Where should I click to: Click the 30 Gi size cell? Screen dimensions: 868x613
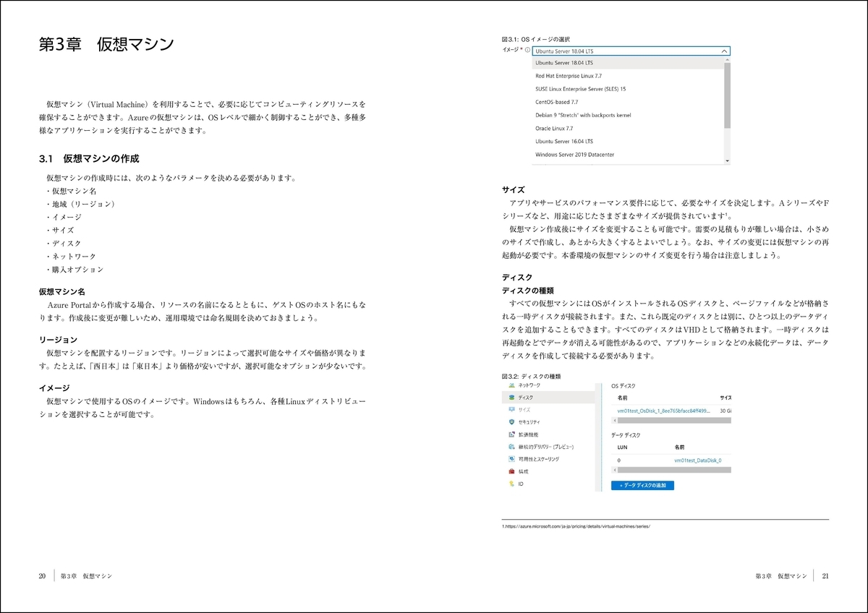(726, 410)
